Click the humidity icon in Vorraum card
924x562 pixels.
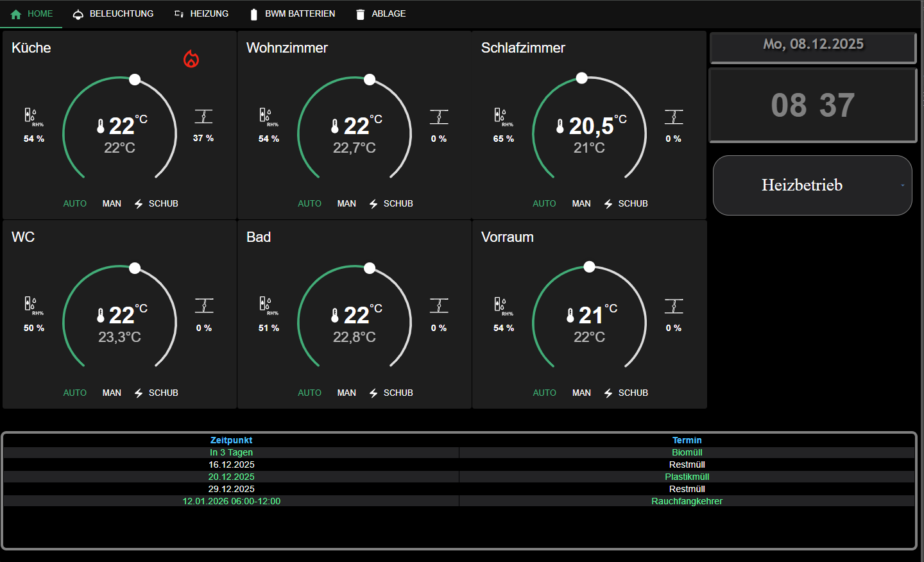point(501,305)
